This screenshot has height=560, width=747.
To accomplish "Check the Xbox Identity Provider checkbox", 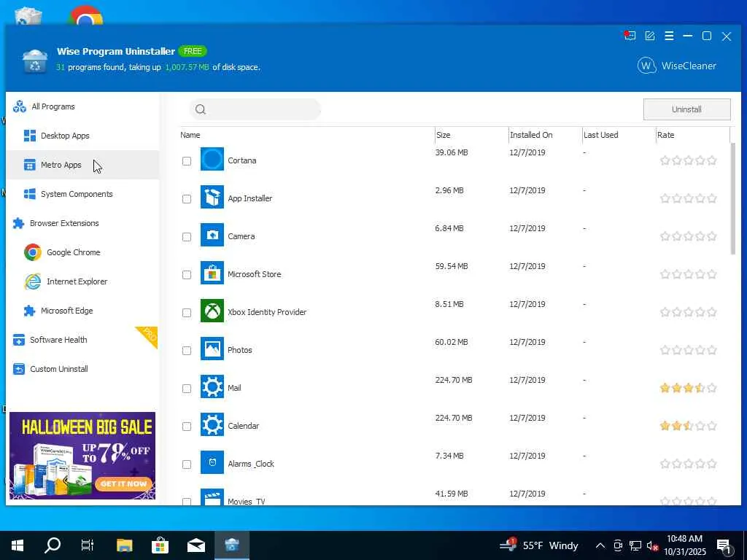I will click(x=187, y=313).
